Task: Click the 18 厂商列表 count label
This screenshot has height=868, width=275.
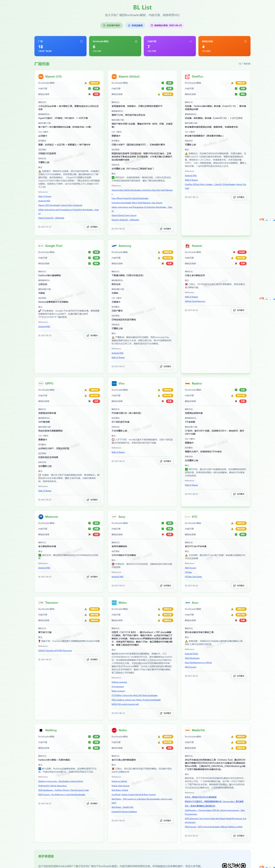Action: (x=244, y=64)
